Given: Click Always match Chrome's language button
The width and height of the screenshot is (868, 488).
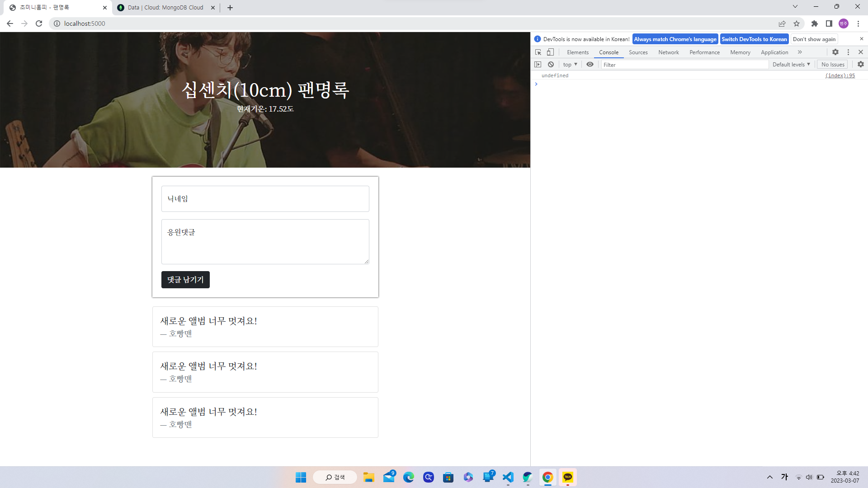Looking at the screenshot, I should tap(675, 39).
